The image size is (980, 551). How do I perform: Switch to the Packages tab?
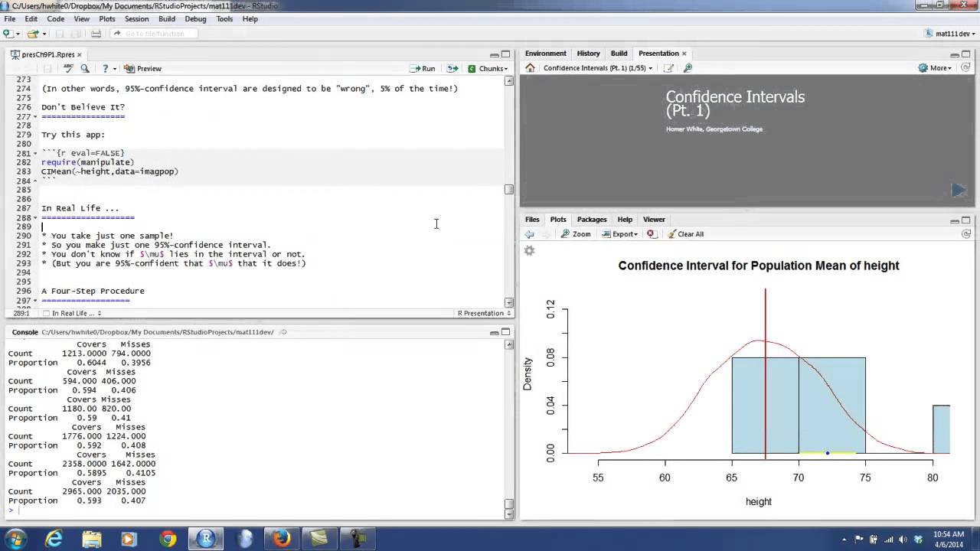(592, 220)
